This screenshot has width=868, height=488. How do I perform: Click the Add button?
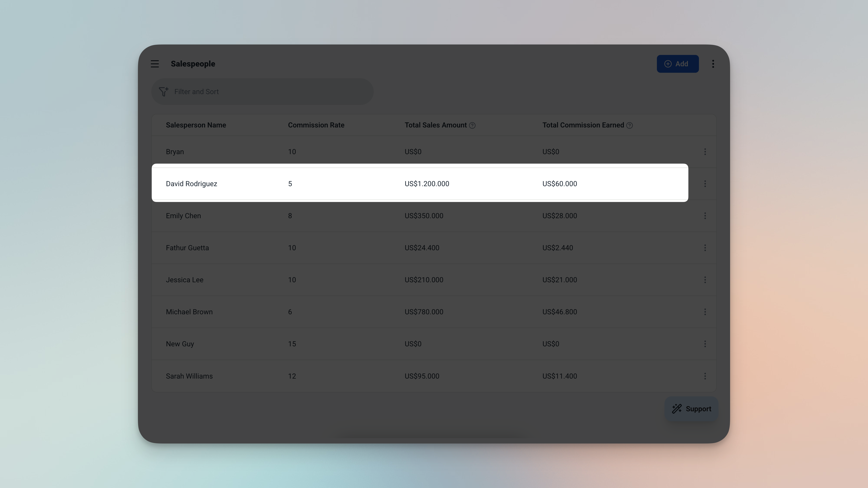pos(678,64)
